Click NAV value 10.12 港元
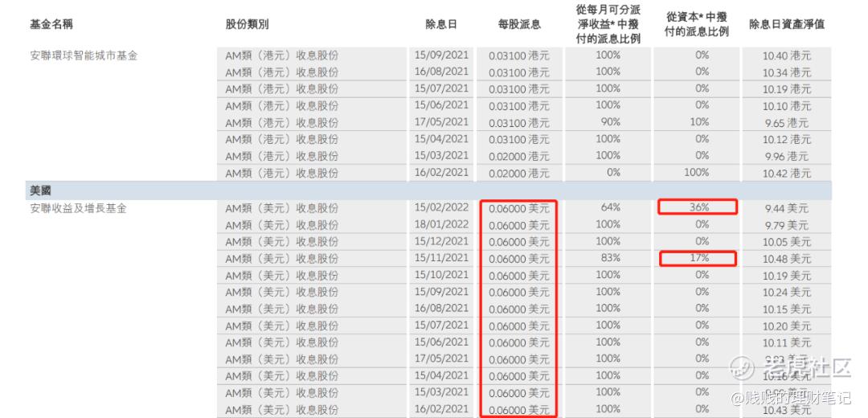Screen dimensions: 868x418 coord(787,140)
